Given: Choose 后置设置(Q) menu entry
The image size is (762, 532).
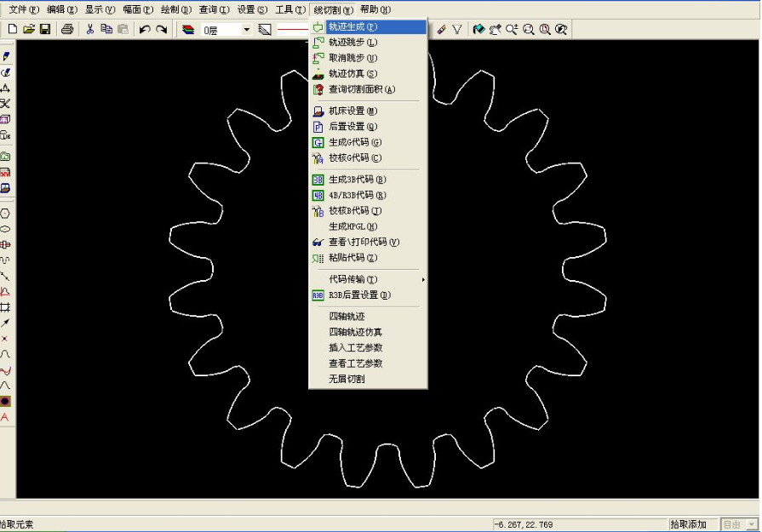Looking at the screenshot, I should (x=368, y=126).
